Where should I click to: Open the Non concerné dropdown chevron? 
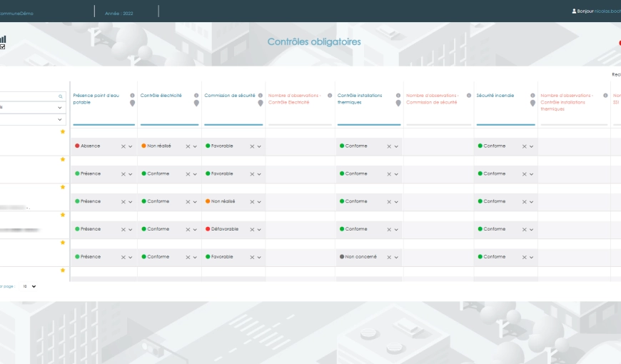(x=396, y=258)
